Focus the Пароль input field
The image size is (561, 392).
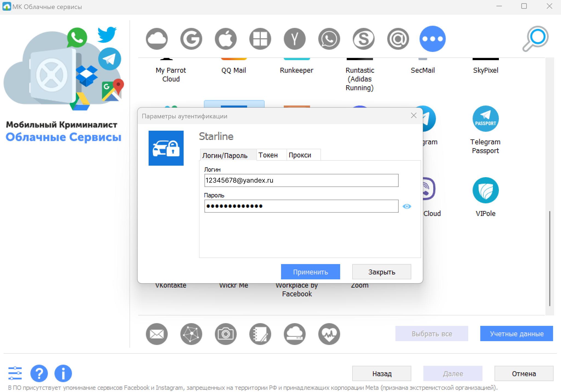point(301,206)
